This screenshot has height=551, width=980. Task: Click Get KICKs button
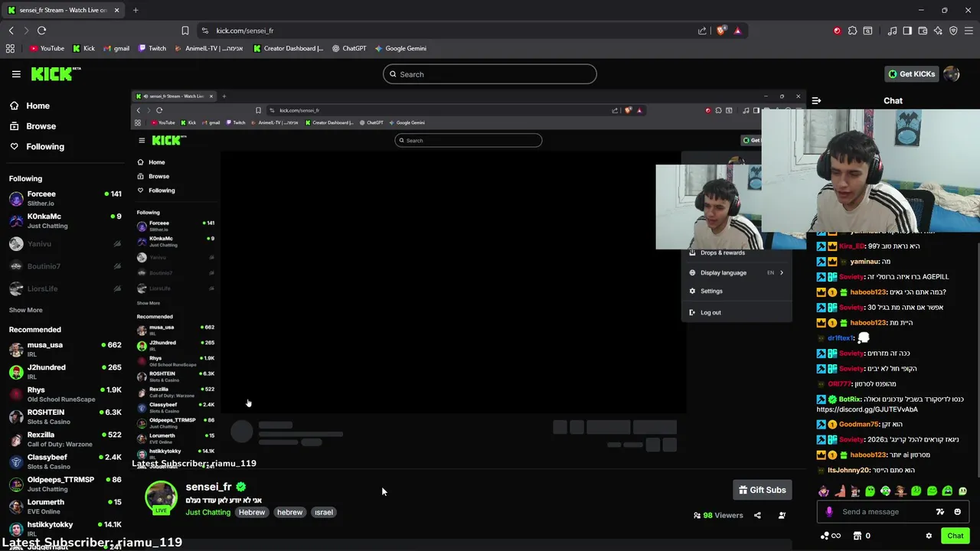tap(911, 74)
